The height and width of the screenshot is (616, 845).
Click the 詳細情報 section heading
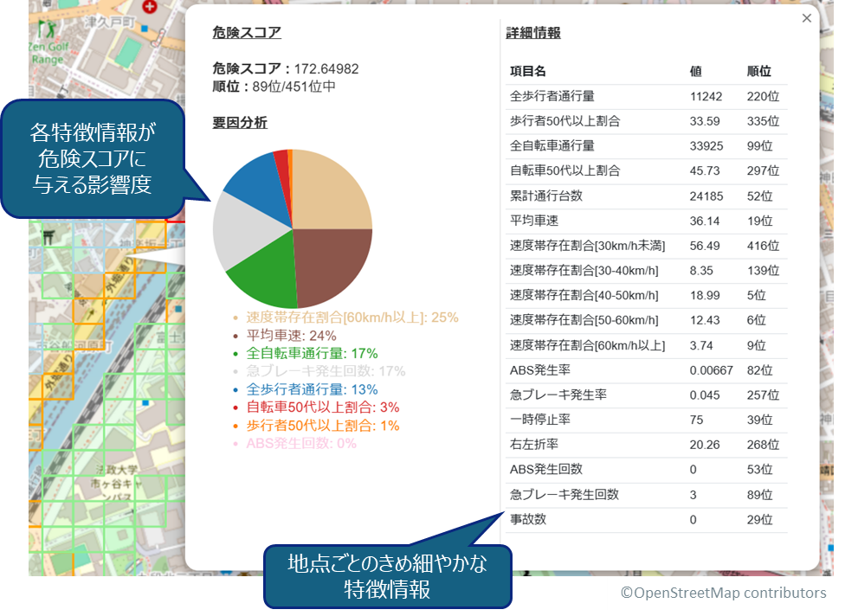[533, 33]
